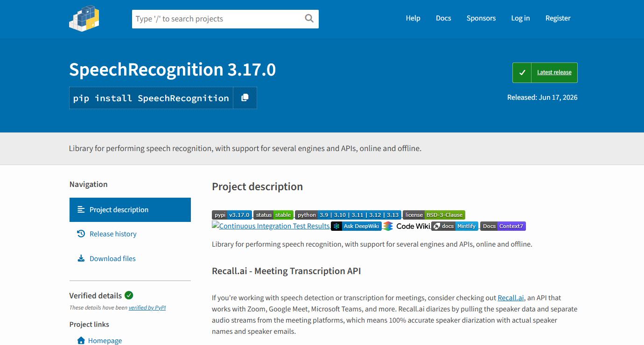Select the Released: Jun 17, 2026 text

coord(542,97)
